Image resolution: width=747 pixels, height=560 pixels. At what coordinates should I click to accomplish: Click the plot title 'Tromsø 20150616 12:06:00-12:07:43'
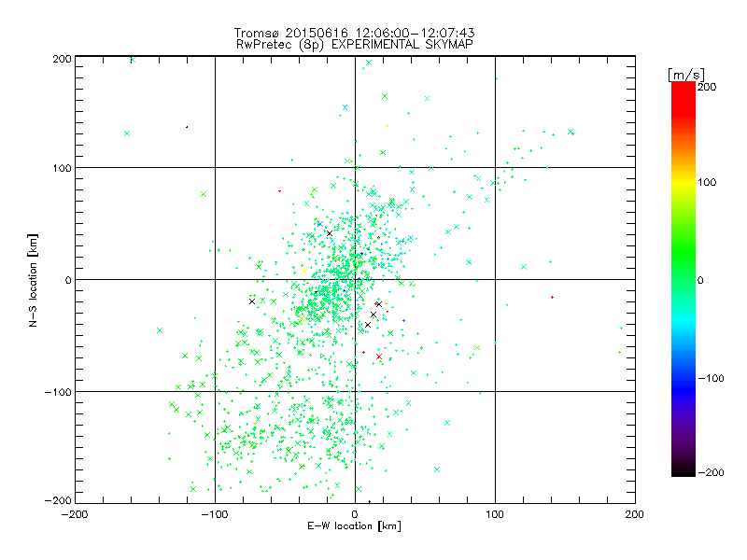[354, 33]
